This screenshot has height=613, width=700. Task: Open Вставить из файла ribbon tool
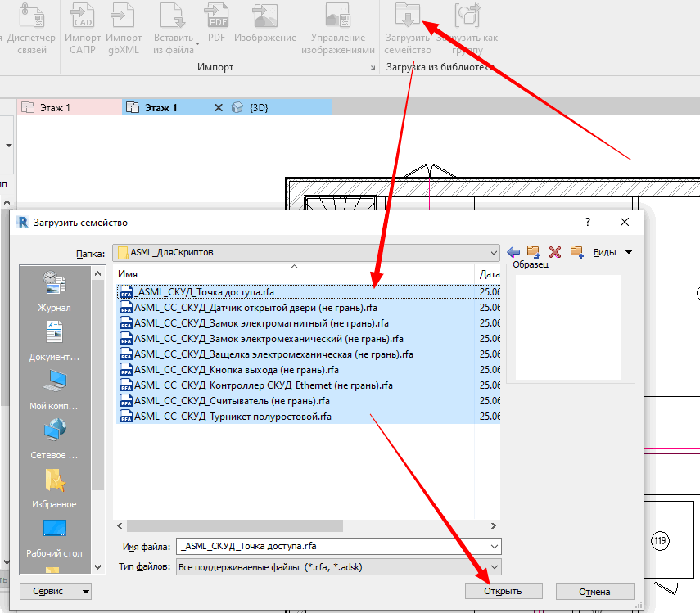click(x=174, y=29)
